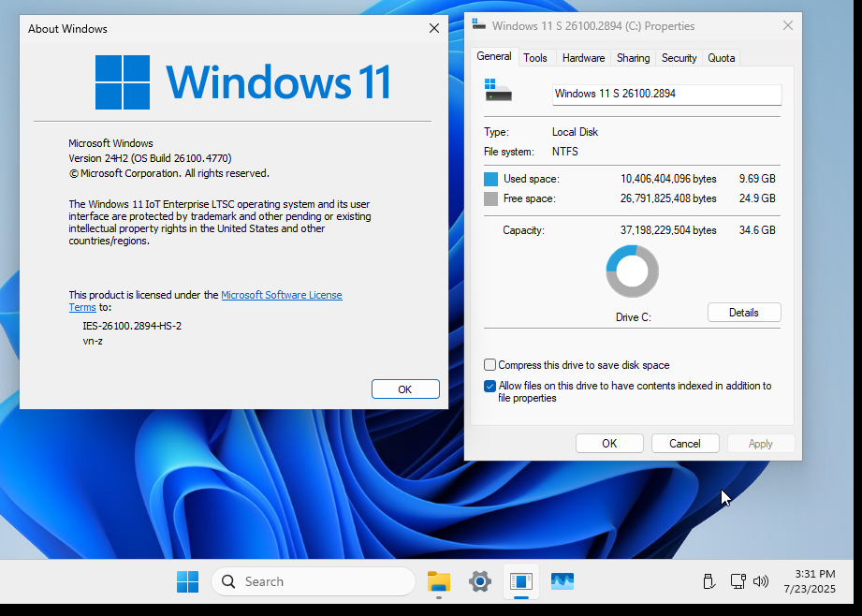Enable Compress this drive checkbox
Screen dimensions: 862x616
(489, 365)
